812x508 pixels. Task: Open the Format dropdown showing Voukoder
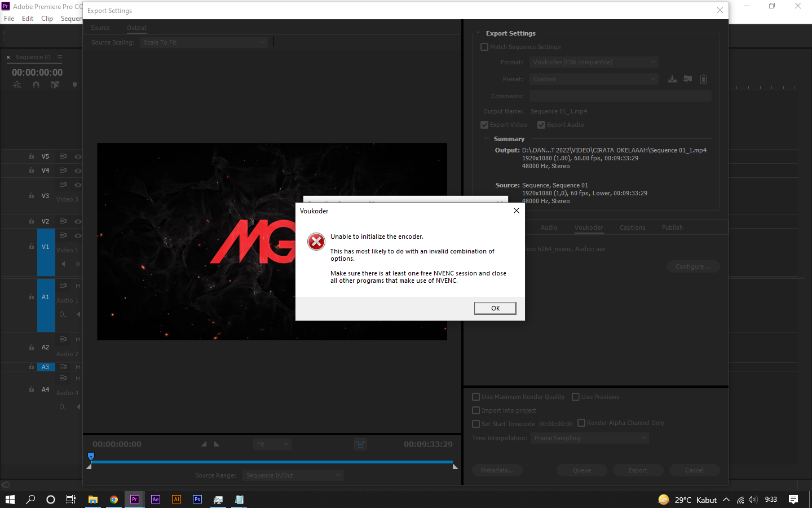point(594,62)
